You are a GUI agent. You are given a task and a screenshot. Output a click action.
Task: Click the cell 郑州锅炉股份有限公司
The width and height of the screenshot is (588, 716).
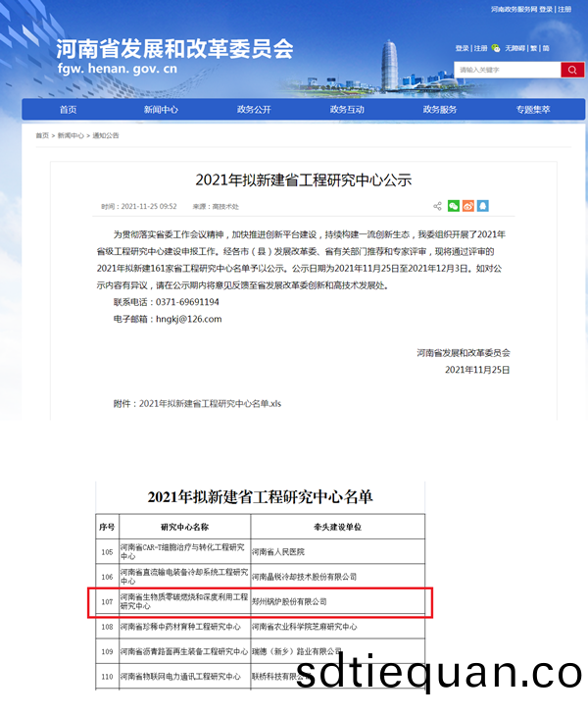(337, 602)
